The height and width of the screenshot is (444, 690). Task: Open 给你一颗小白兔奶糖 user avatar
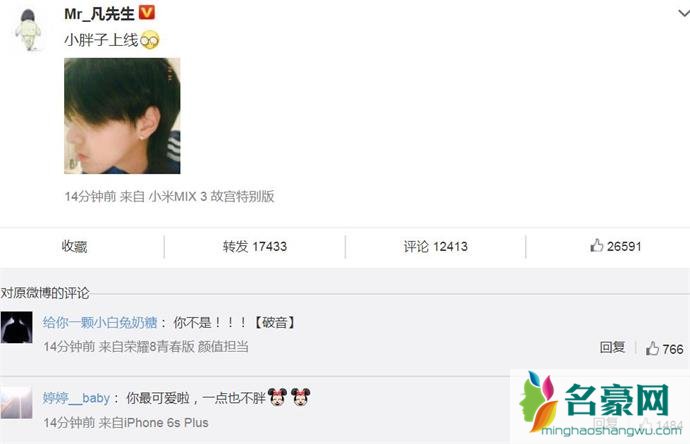[16, 327]
